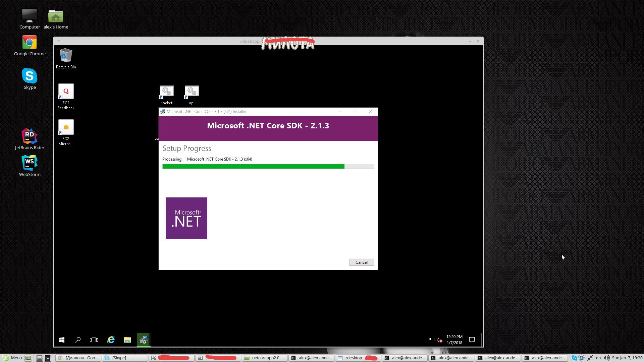Open the Sun Jan 7 panel clock
This screenshot has height=362, width=644.
[x=627, y=358]
